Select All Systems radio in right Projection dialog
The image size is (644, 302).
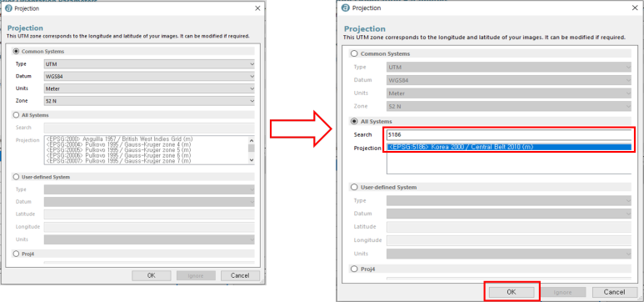(x=354, y=121)
